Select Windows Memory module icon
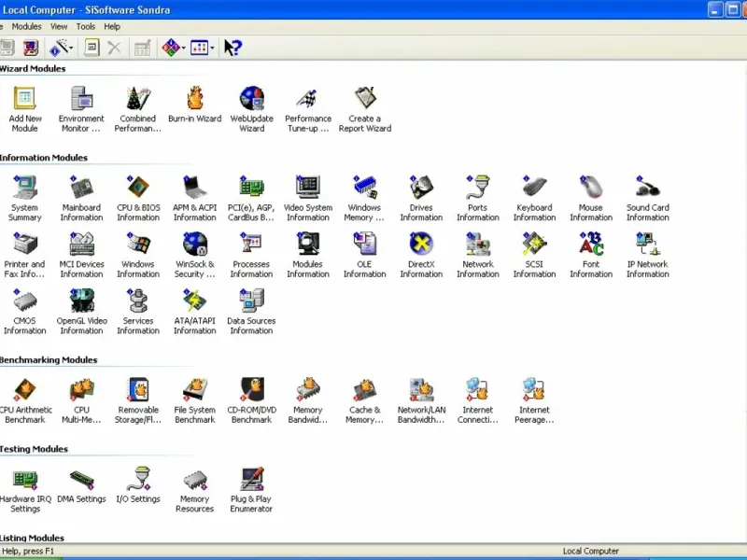 (365, 198)
